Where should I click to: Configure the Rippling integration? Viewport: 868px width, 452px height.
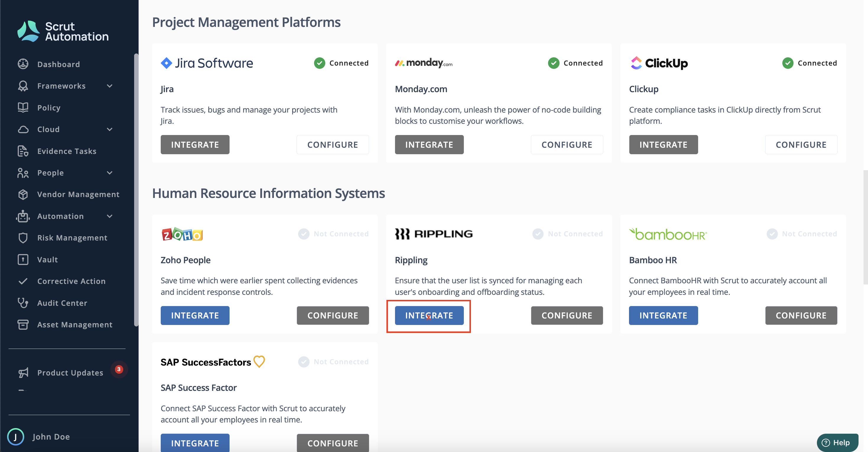tap(567, 316)
